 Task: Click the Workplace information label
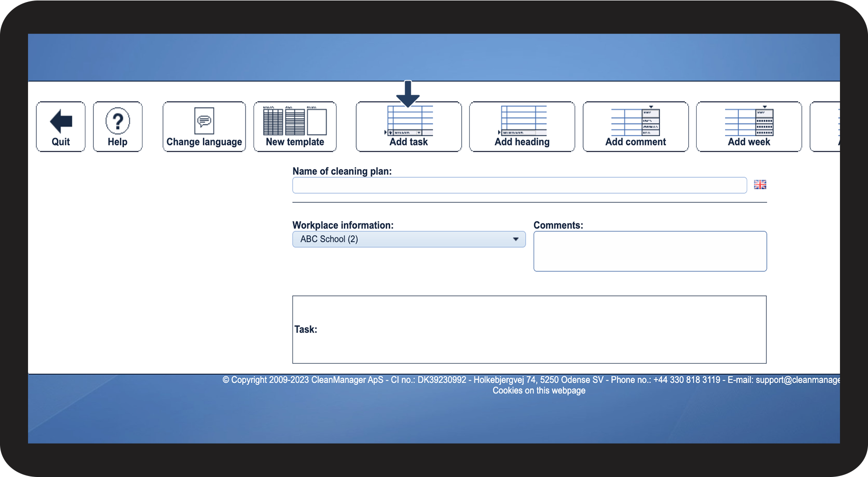coord(343,225)
